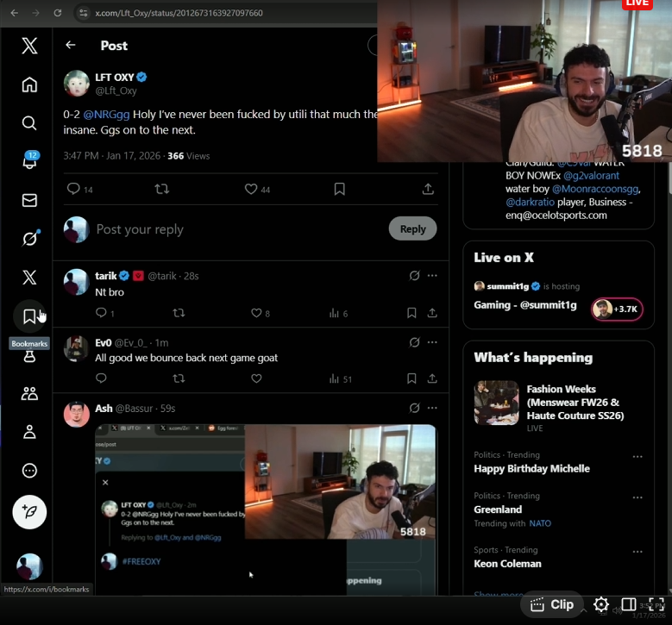672x625 pixels.
Task: Click the Clip button in player
Action: click(551, 604)
